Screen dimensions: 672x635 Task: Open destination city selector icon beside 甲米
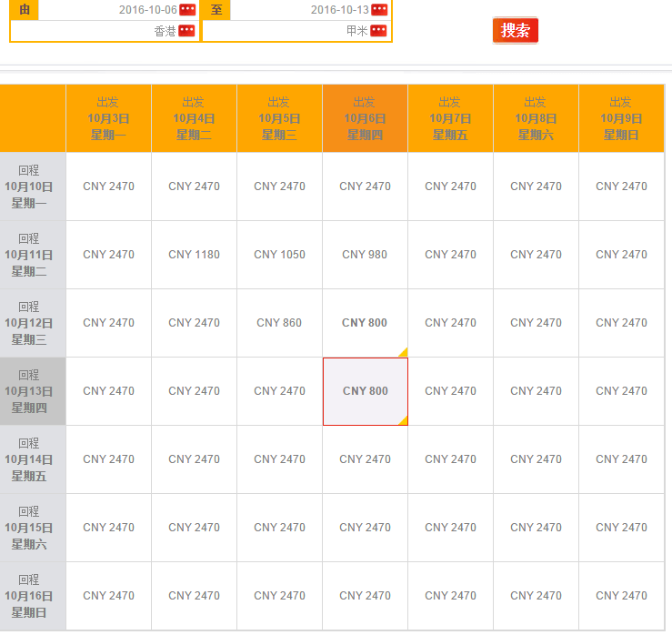[378, 30]
